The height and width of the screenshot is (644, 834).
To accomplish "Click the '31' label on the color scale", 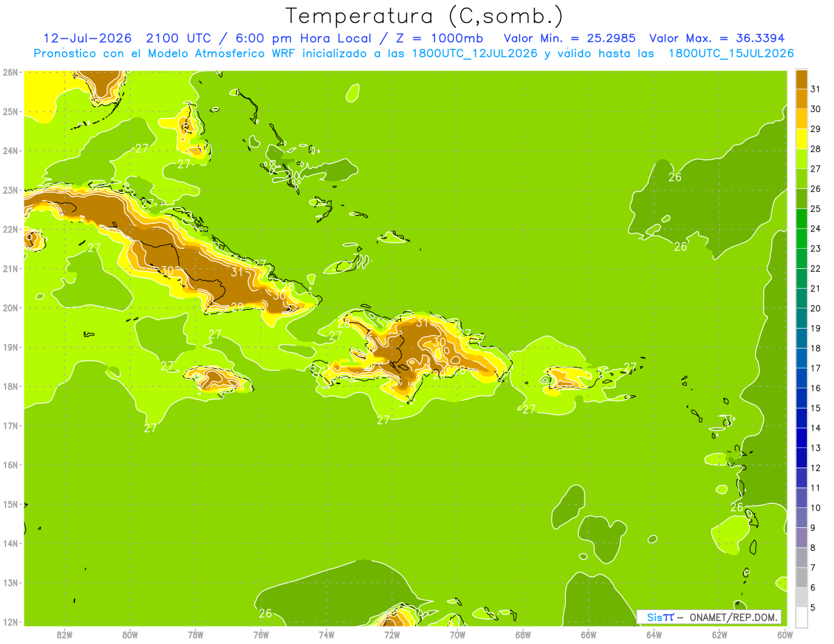I will click(x=815, y=89).
